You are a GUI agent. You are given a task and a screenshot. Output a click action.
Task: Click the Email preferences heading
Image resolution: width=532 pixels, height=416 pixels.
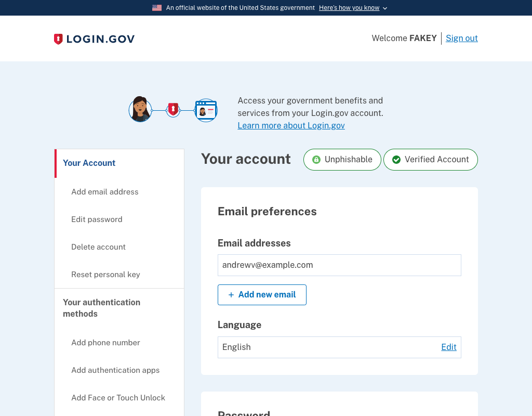click(x=267, y=212)
